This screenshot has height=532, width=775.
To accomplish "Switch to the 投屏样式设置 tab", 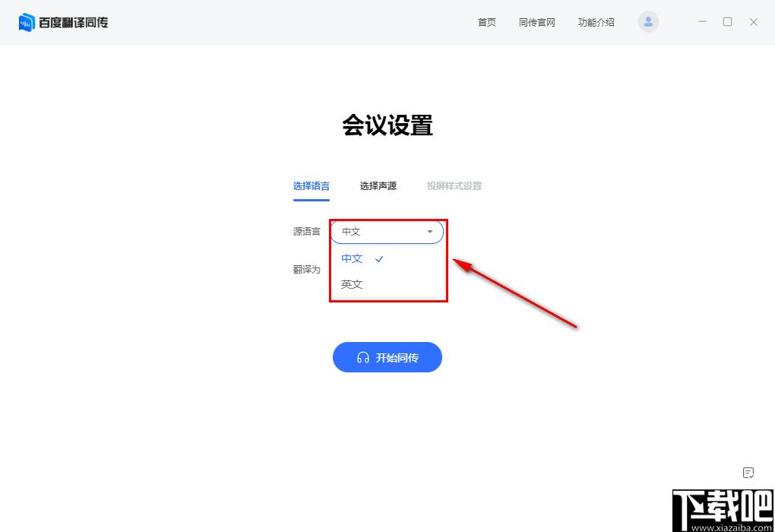I will pyautogui.click(x=454, y=186).
